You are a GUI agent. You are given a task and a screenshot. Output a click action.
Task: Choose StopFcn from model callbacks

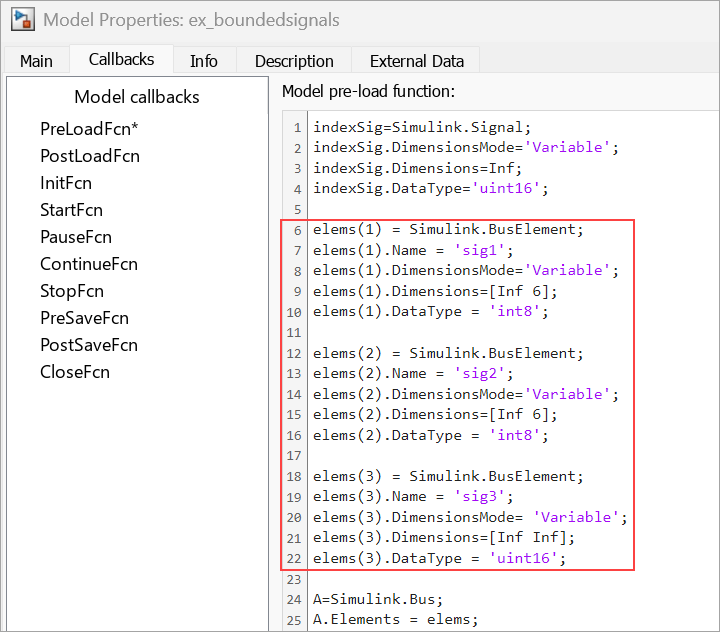pos(72,291)
